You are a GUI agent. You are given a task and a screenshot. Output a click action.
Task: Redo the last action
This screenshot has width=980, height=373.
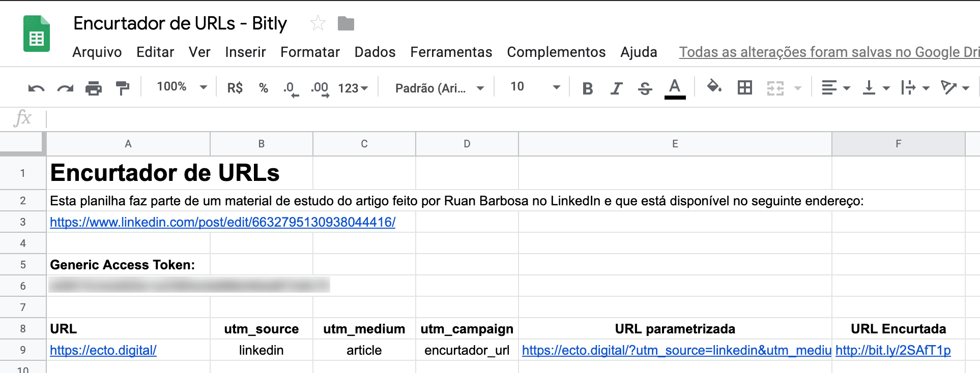[x=65, y=88]
